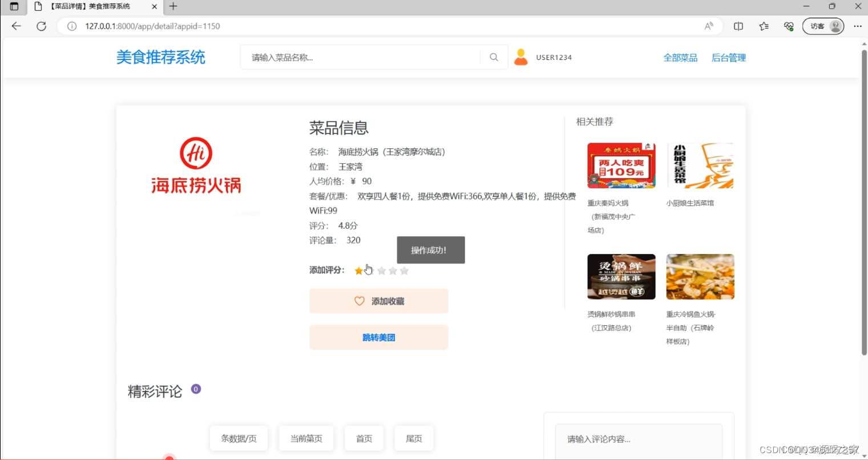Image resolution: width=868 pixels, height=460 pixels.
Task: Click the 请输入评论内容 comment box
Action: [638, 439]
